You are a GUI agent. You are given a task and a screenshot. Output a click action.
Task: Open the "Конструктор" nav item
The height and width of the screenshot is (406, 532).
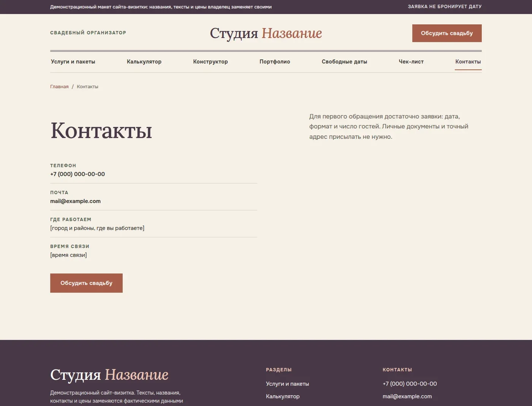(x=211, y=62)
